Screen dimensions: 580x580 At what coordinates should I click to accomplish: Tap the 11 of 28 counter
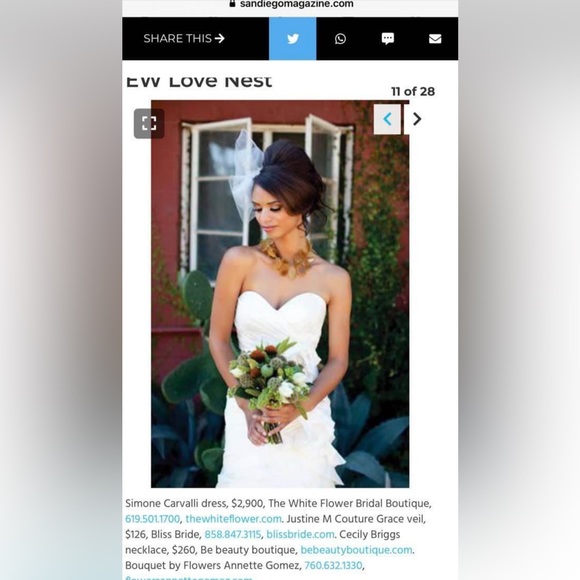[x=413, y=91]
